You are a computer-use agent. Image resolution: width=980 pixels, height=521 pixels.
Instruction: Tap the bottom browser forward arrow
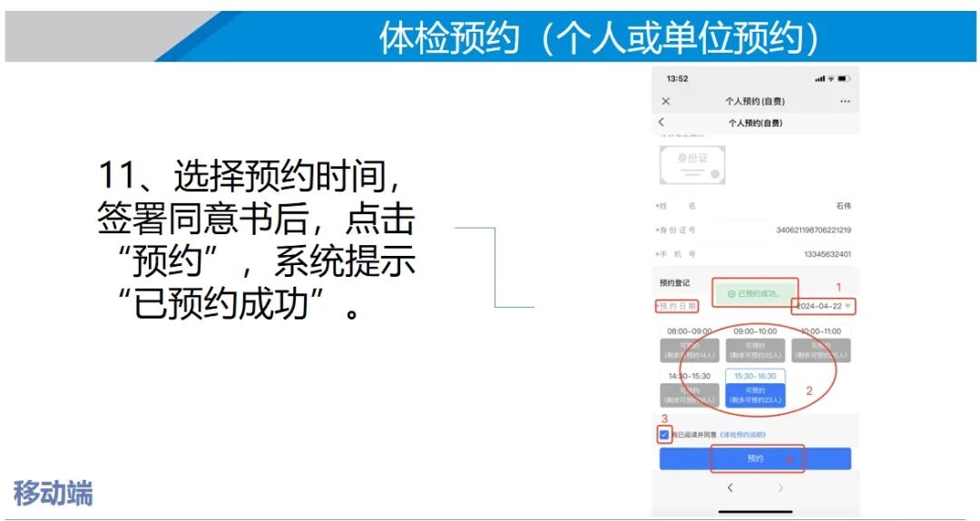[780, 487]
